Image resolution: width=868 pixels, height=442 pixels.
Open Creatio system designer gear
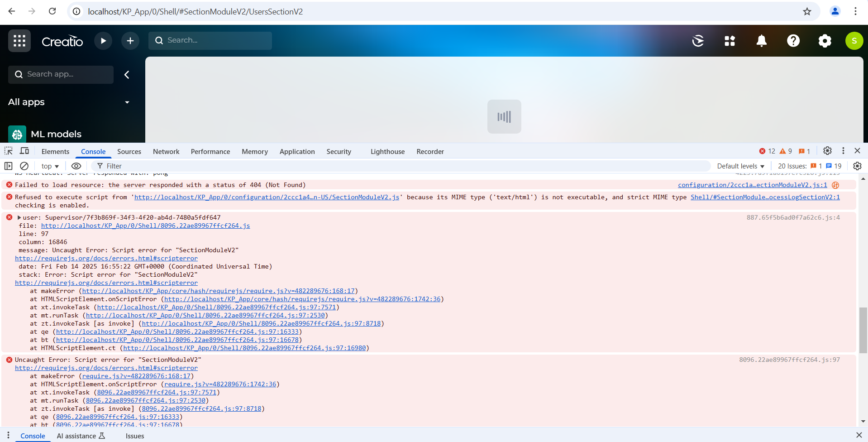click(825, 41)
